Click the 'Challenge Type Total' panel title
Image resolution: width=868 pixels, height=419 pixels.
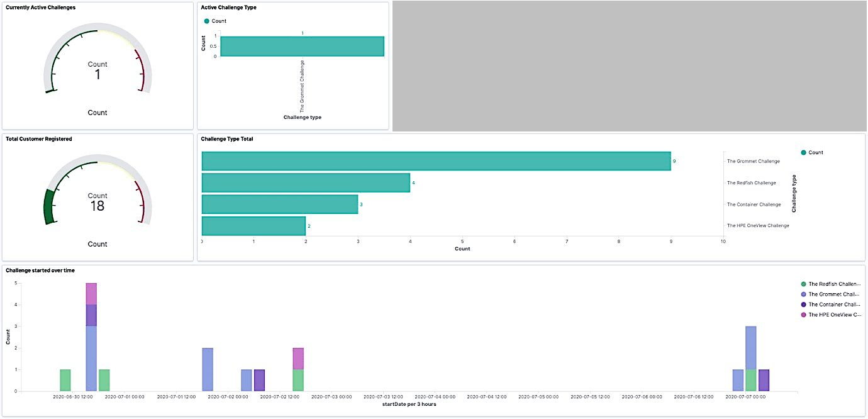[x=227, y=139]
